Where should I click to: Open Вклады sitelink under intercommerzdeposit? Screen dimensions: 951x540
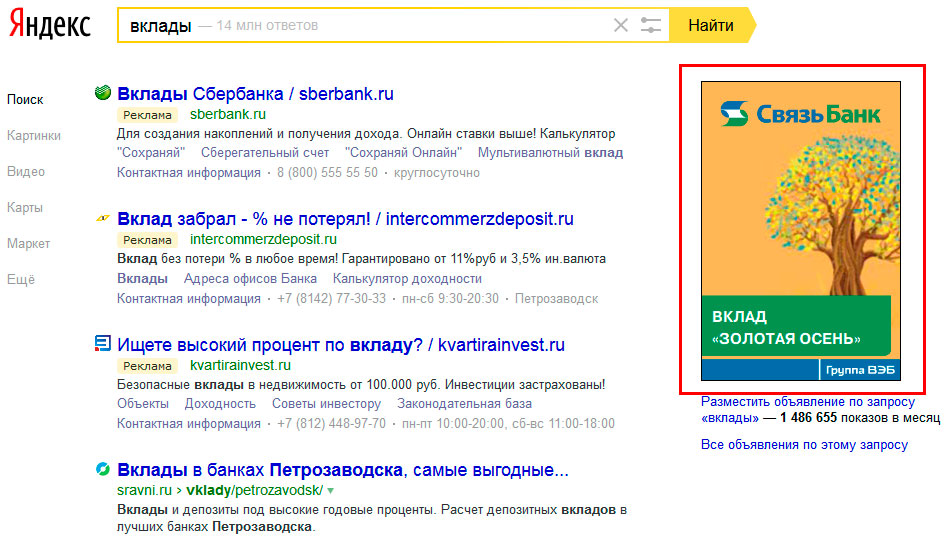pos(143,278)
